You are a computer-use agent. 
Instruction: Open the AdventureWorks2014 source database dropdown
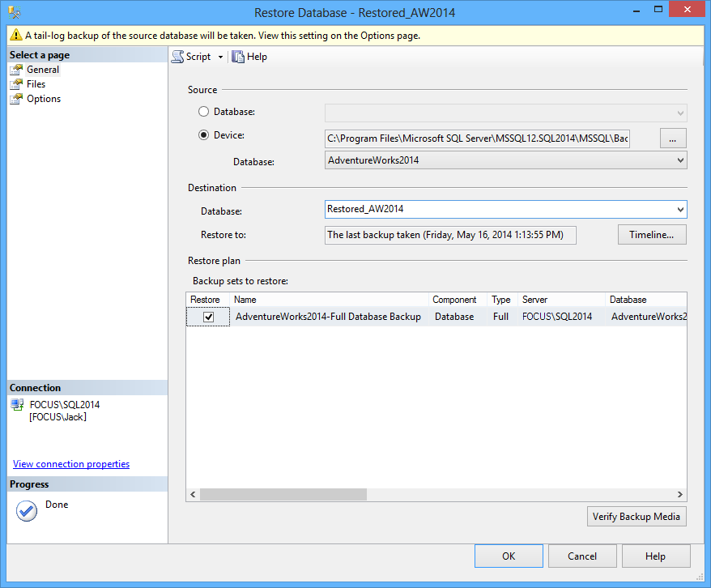click(x=680, y=160)
